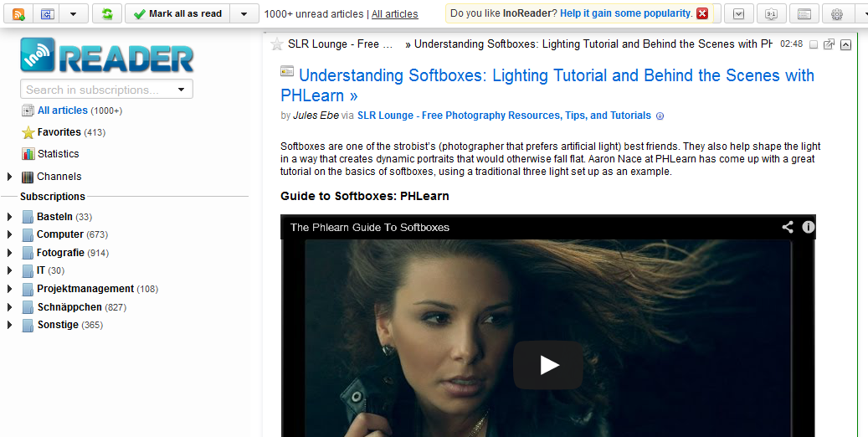Play the Phlearn Guide To Softboxes video

[x=548, y=365]
